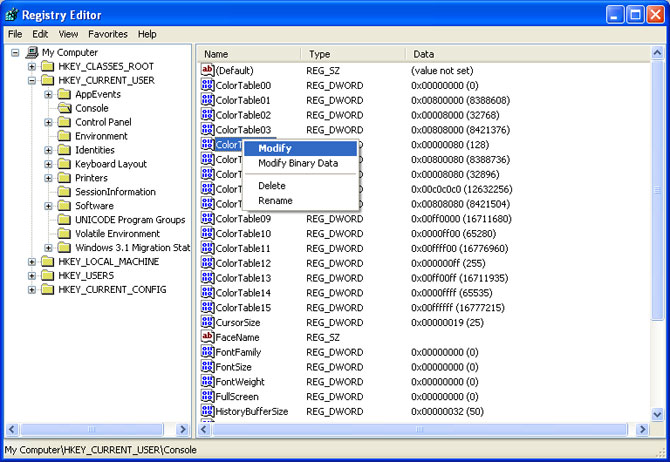Select the Environment folder icon
This screenshot has height=462, width=670.
coord(65,136)
